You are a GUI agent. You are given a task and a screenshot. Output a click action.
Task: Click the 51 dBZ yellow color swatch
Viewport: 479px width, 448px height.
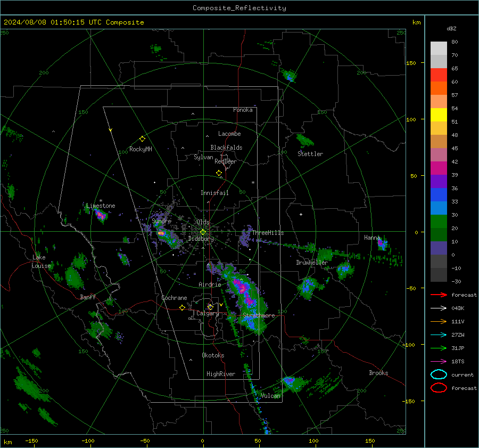[x=439, y=115]
